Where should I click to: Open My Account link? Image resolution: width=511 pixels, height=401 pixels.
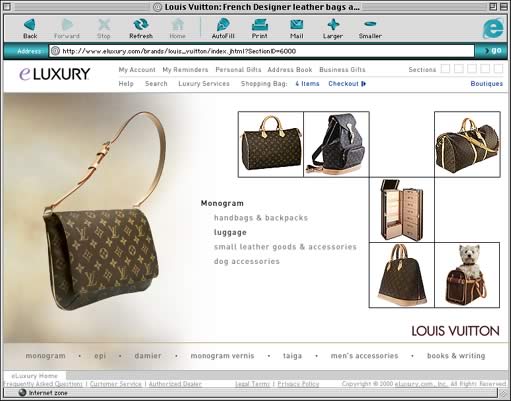click(137, 70)
